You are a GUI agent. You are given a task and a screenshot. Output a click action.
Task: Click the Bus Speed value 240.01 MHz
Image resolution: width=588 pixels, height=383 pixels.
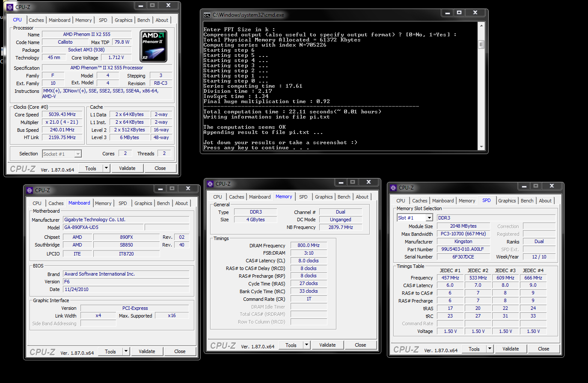click(62, 130)
